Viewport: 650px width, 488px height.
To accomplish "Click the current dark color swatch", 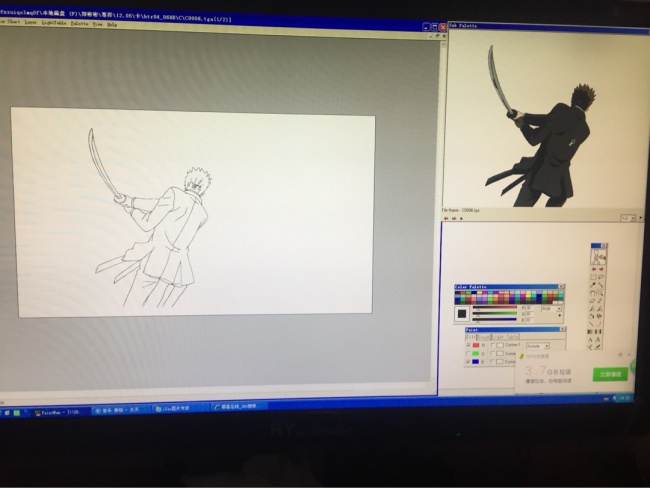I will 462,314.
